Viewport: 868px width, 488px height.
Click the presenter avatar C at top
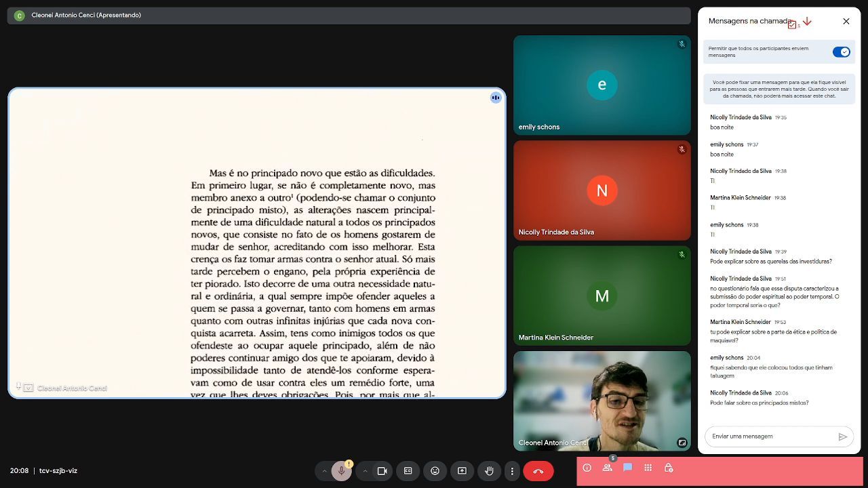19,16
